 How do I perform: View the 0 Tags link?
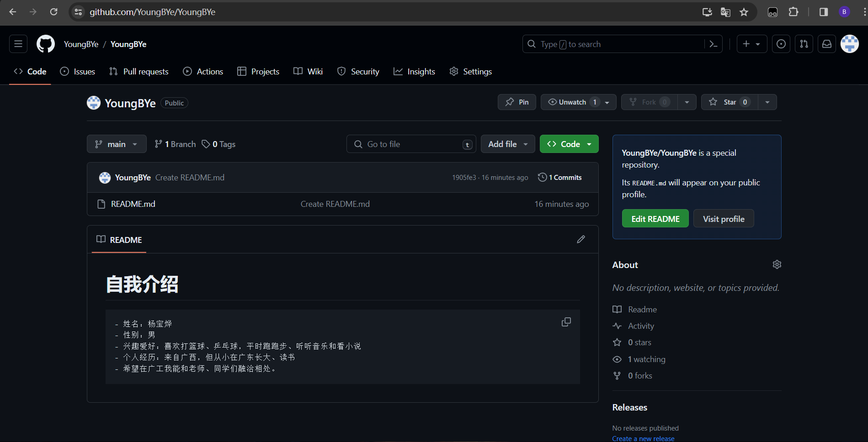tap(218, 144)
